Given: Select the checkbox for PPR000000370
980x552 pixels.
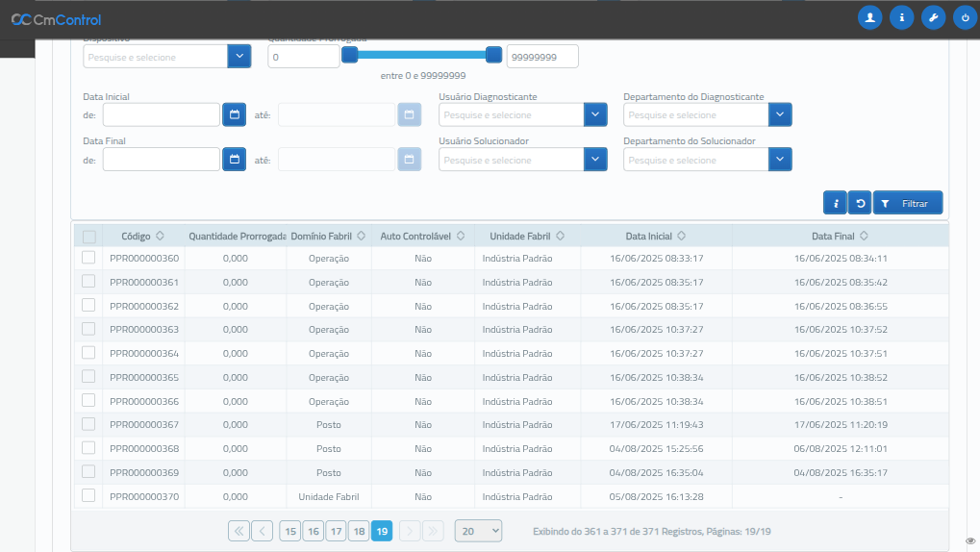Looking at the screenshot, I should point(88,495).
